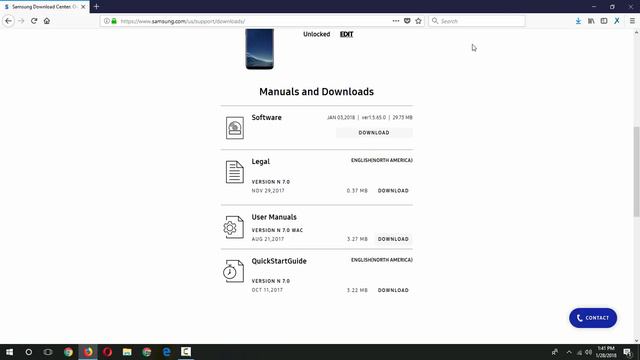Toggle the sidebar view icon
The width and height of the screenshot is (640, 360).
pyautogui.click(x=604, y=21)
